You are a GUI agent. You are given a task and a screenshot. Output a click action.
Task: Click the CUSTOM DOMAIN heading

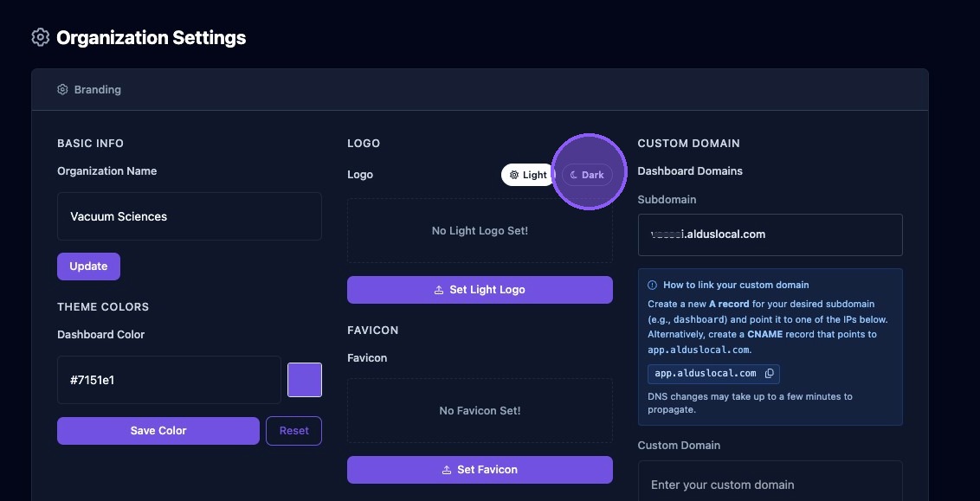click(x=689, y=143)
